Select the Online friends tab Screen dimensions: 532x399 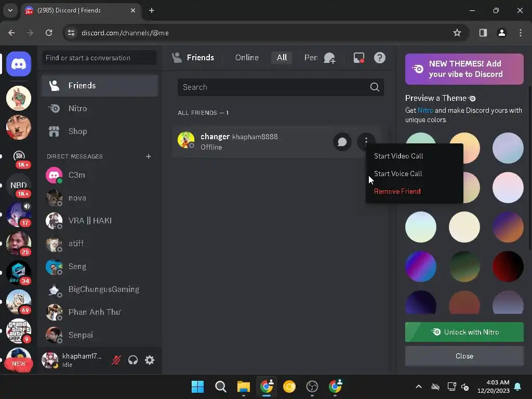point(247,58)
